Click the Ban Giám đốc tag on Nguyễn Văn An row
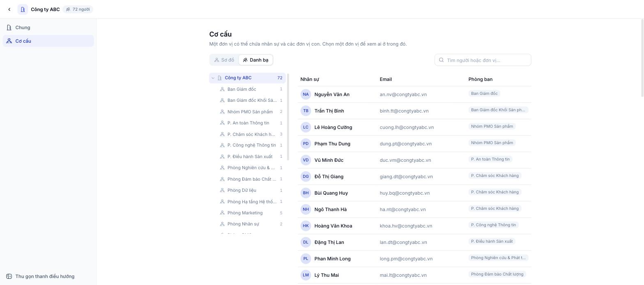Viewport: 644px width, 285px height. click(x=484, y=94)
